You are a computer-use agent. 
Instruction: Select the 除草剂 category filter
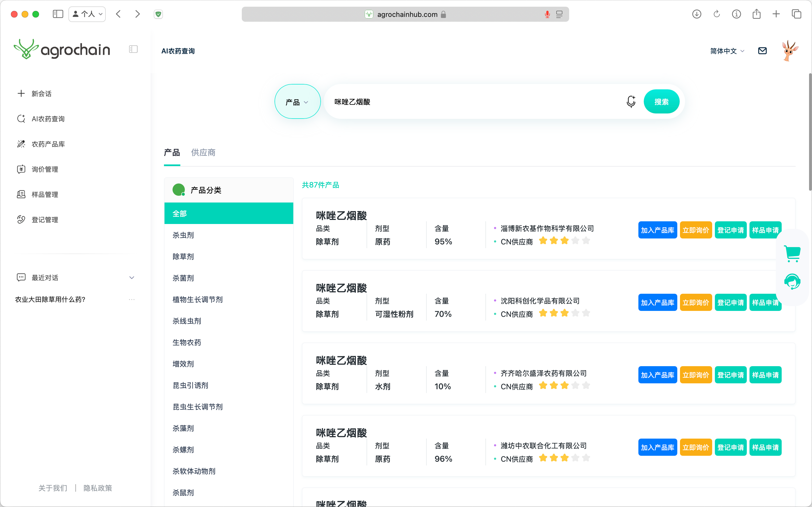(183, 256)
